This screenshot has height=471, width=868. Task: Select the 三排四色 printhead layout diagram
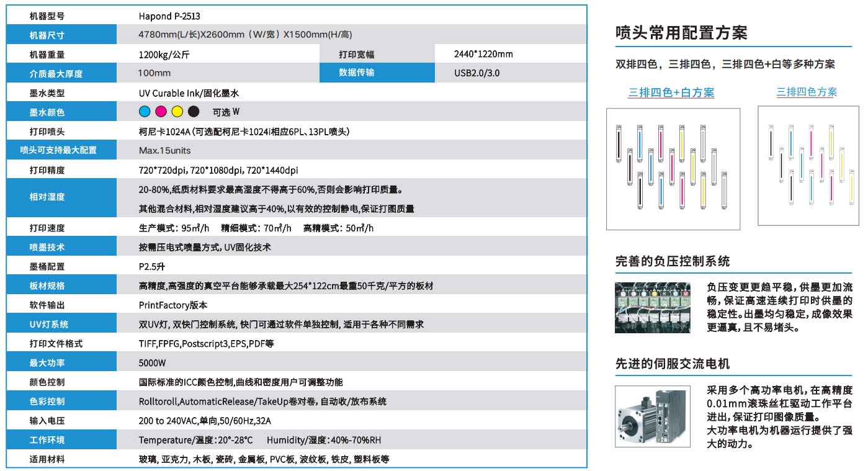click(x=808, y=166)
